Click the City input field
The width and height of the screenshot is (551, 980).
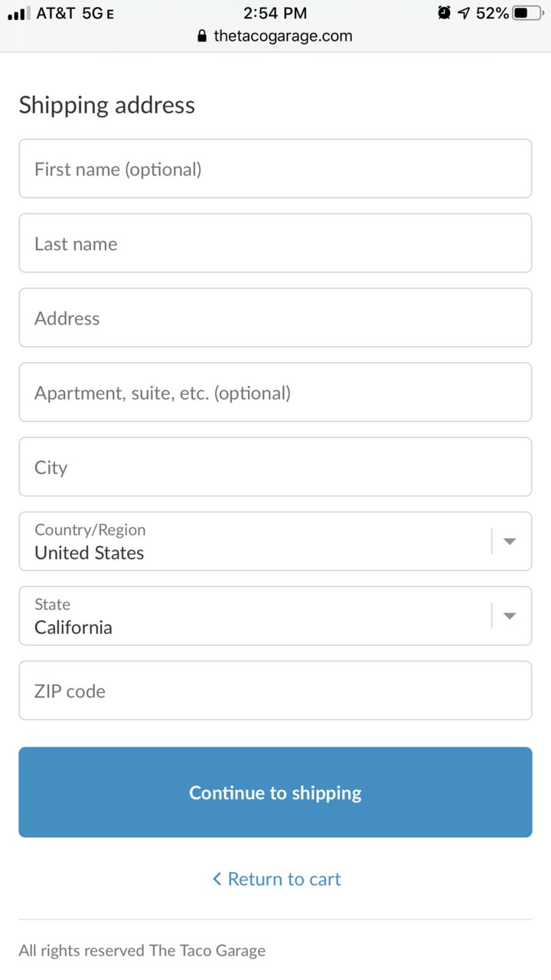275,466
